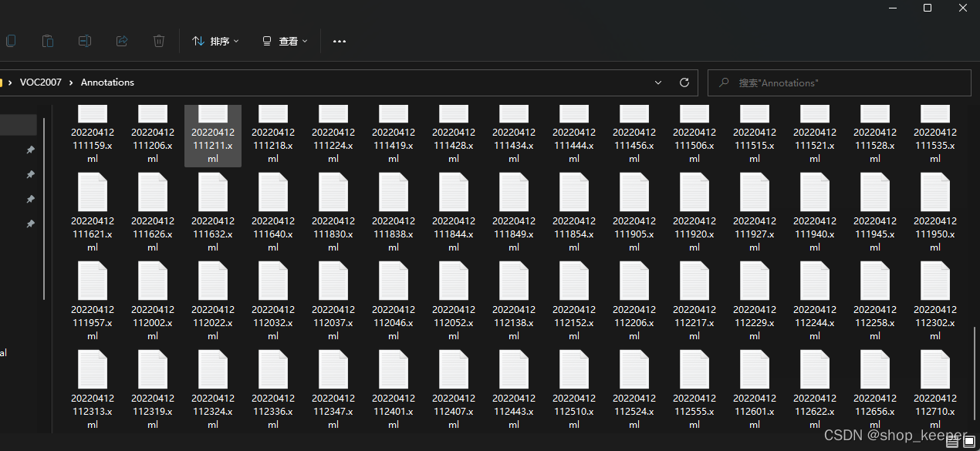
Task: Select file icon 20220412112022.xml
Action: (x=213, y=281)
